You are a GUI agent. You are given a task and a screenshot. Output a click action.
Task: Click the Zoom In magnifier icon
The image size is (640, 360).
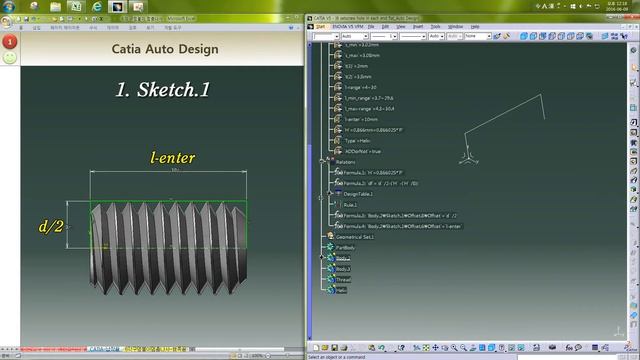pyautogui.click(x=454, y=348)
